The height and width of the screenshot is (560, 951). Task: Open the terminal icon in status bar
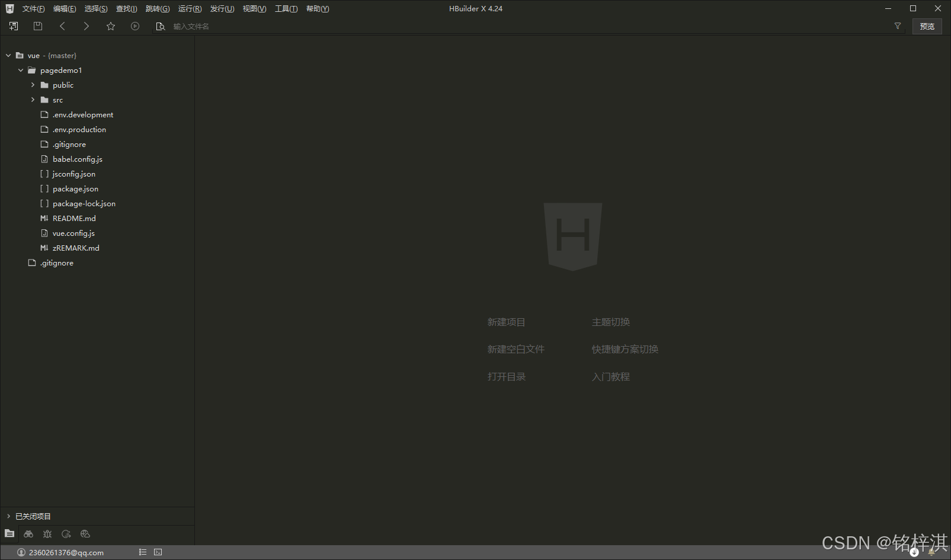(158, 552)
